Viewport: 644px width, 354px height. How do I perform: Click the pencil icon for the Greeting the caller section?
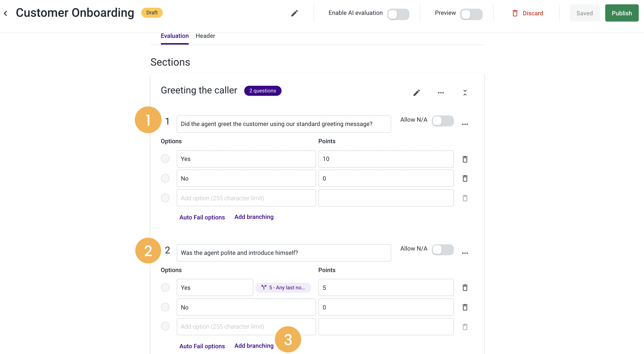[x=417, y=93]
